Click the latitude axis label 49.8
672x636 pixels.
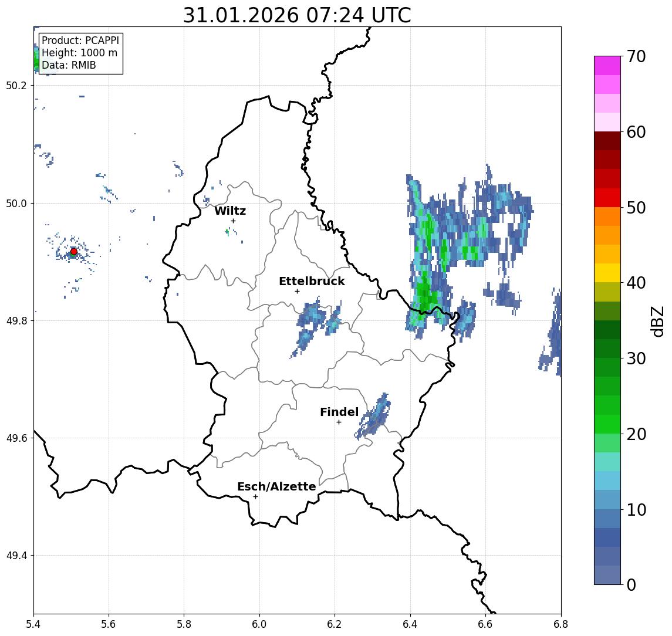(x=16, y=320)
